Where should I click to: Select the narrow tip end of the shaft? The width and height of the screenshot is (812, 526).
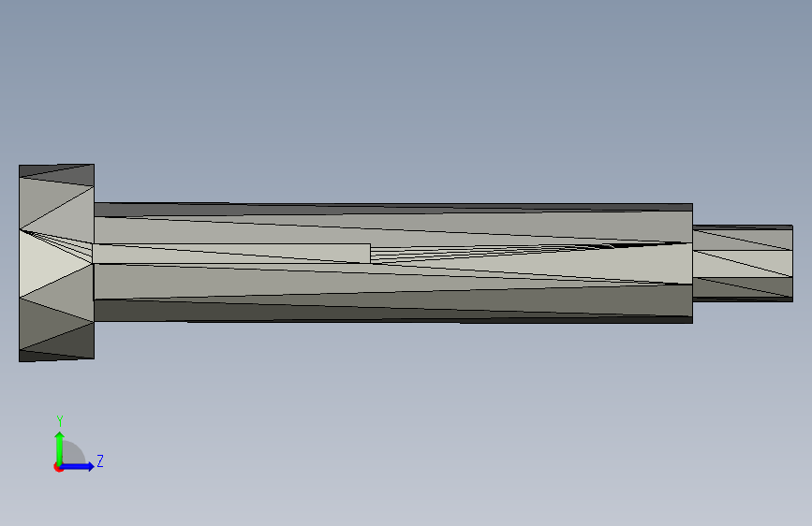coord(743,264)
